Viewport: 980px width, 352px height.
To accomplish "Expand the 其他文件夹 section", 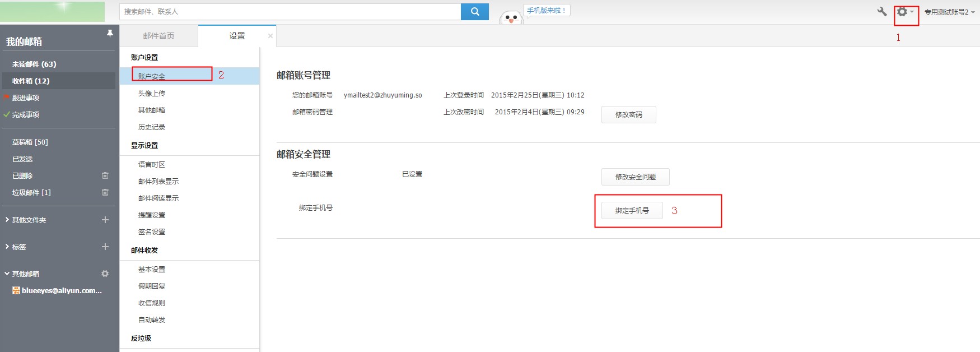I will point(7,220).
